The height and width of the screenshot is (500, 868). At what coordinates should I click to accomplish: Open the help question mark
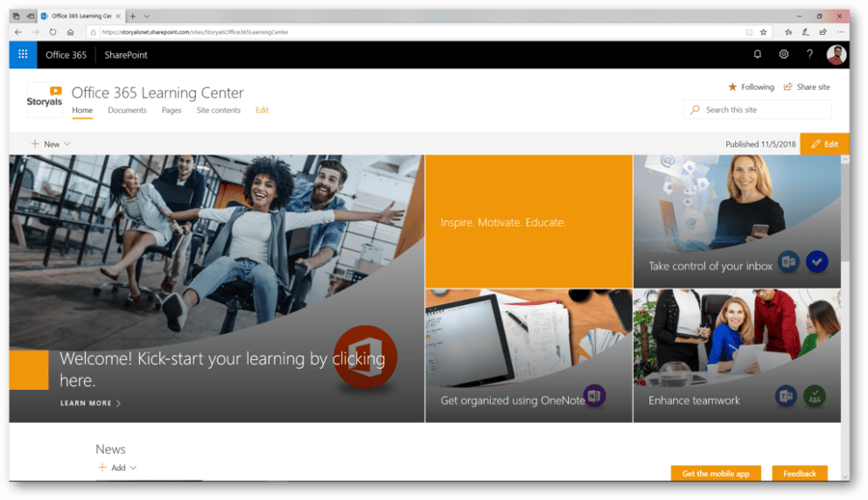pos(810,54)
